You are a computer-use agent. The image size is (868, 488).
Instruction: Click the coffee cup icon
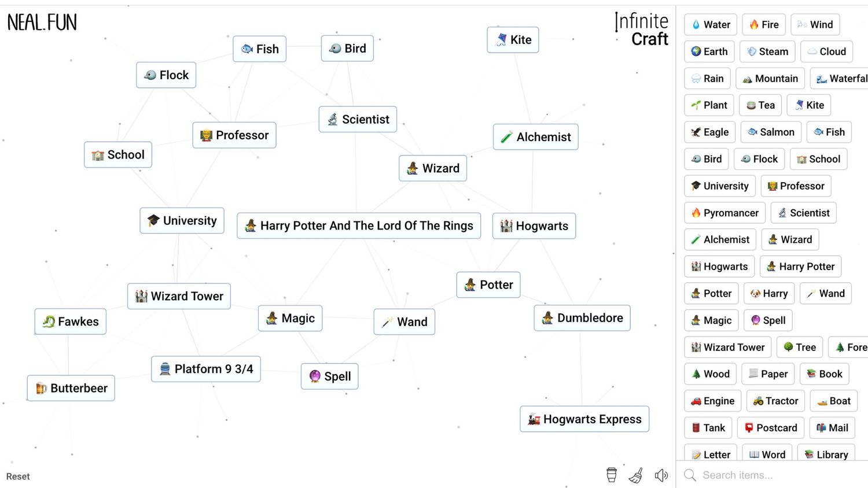[611, 475]
